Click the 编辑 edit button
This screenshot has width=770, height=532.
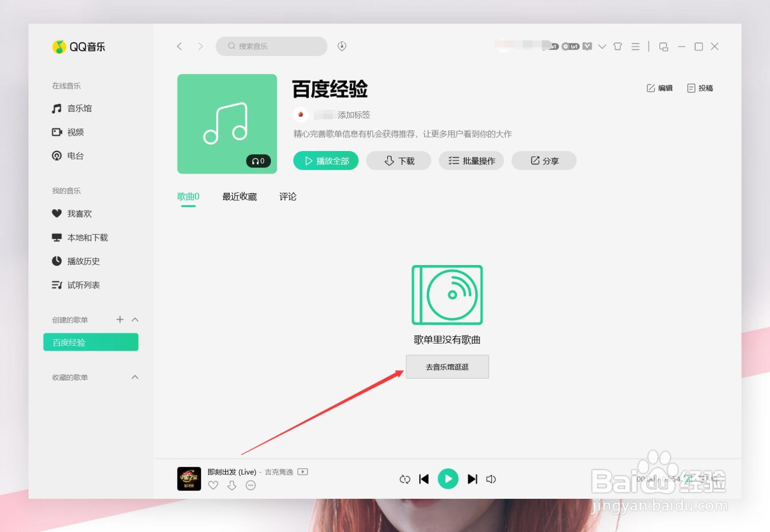(x=660, y=88)
